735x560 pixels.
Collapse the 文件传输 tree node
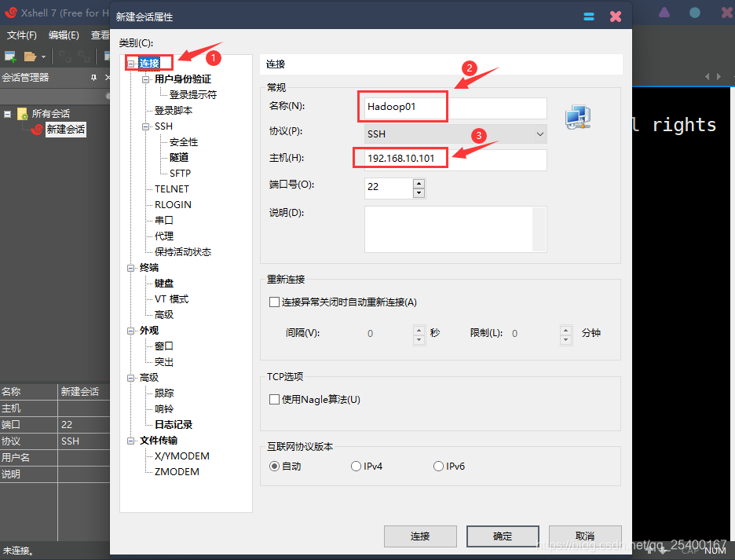pyautogui.click(x=131, y=441)
